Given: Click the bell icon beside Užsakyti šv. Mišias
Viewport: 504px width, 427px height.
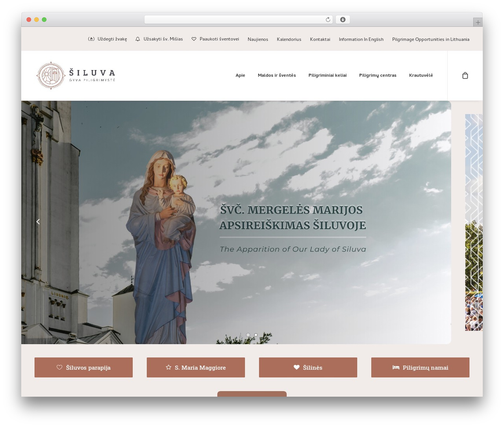Looking at the screenshot, I should click(138, 39).
